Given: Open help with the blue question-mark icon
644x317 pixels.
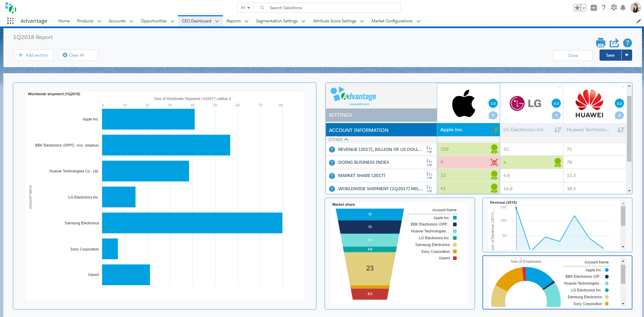Looking at the screenshot, I should tap(627, 43).
